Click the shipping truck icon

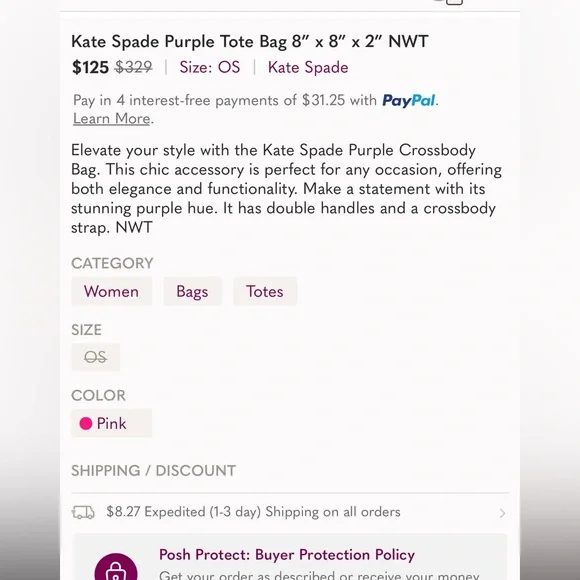click(x=83, y=512)
